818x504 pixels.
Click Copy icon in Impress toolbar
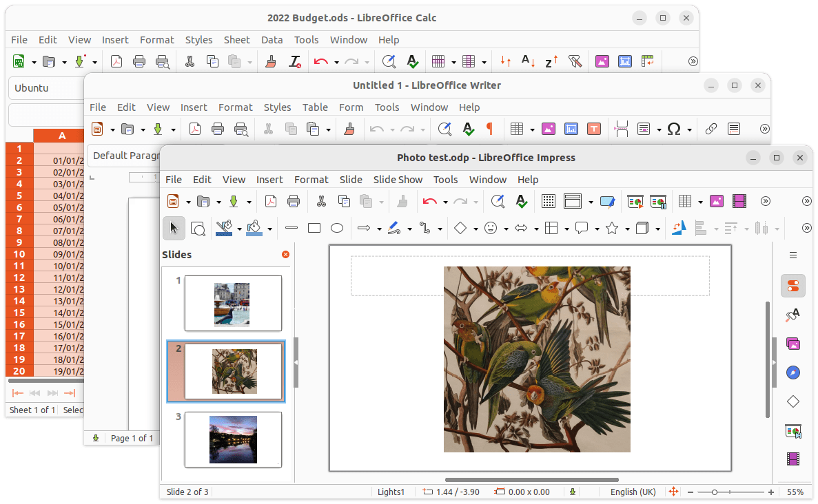[x=344, y=201]
